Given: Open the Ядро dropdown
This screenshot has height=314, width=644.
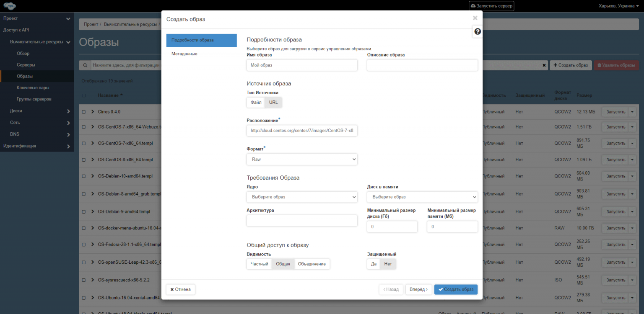Looking at the screenshot, I should click(x=302, y=197).
